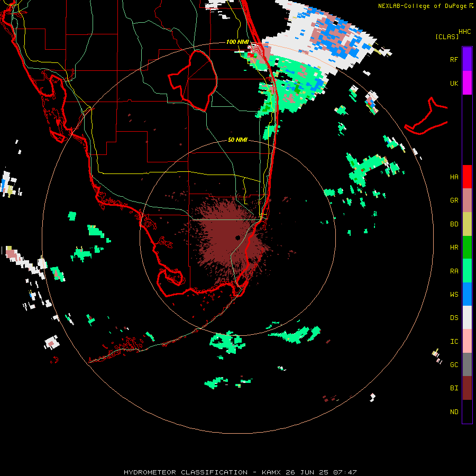The height and width of the screenshot is (476, 476).
Task: Click the RA rain legend swatch
Action: 467,271
